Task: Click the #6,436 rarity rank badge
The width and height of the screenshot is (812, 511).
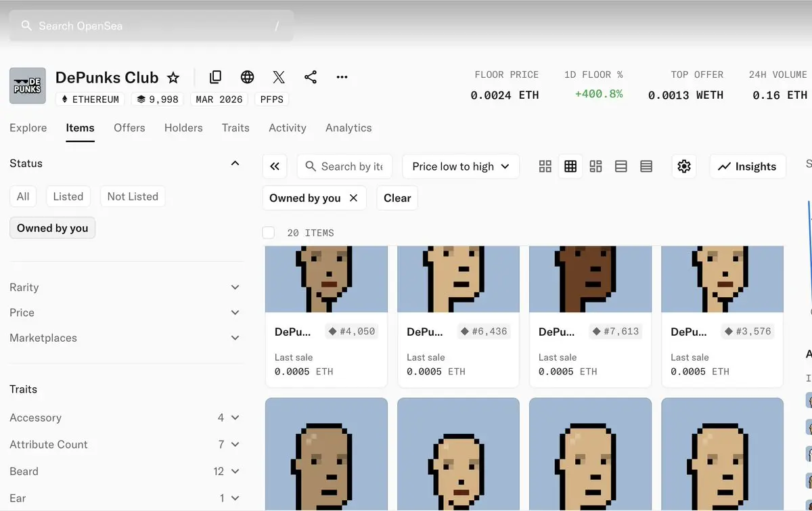Action: click(x=483, y=332)
